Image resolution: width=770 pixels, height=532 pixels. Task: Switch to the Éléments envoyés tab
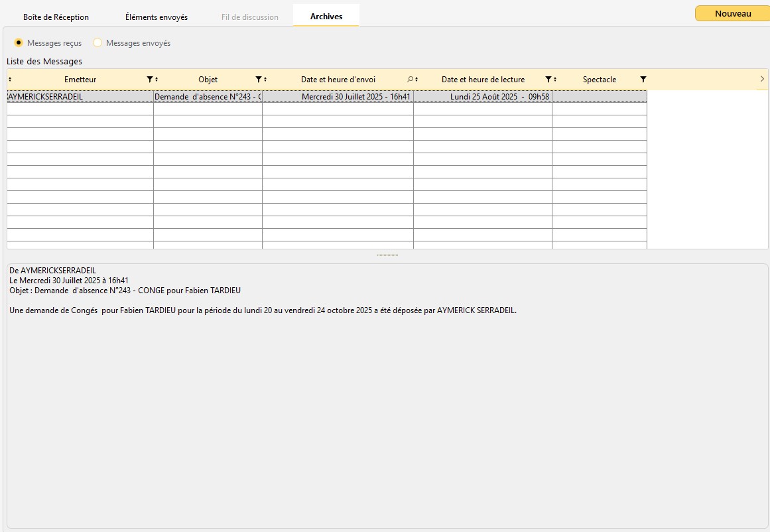(x=157, y=17)
